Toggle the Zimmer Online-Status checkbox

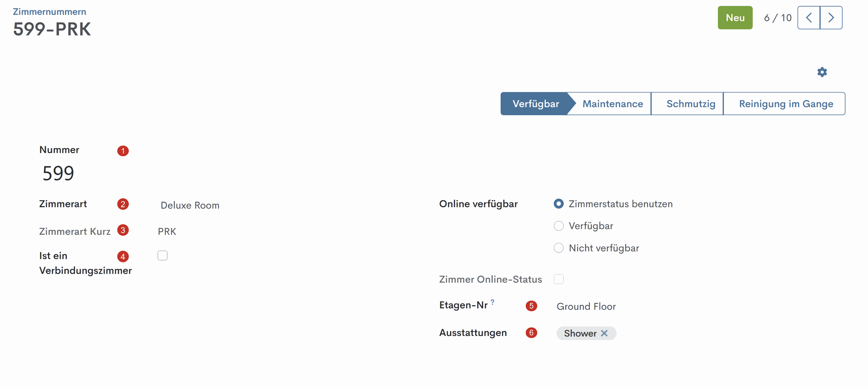tap(559, 279)
